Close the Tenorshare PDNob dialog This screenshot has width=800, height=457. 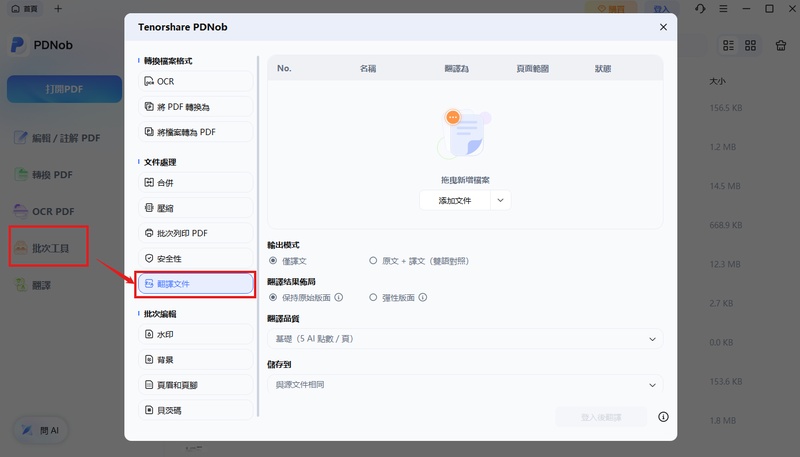663,27
